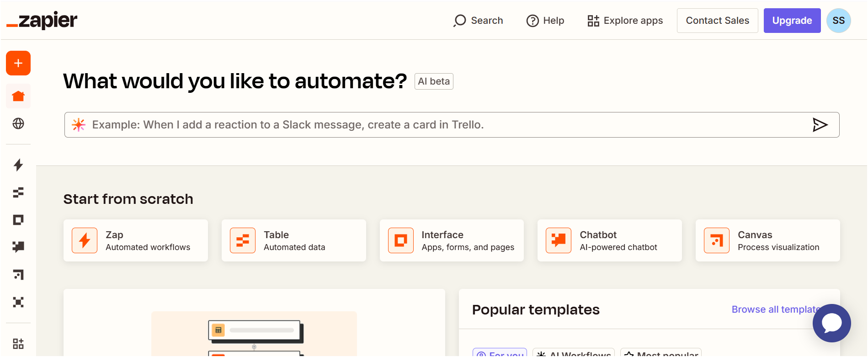Open the Discover globe sidebar icon

coord(18,123)
